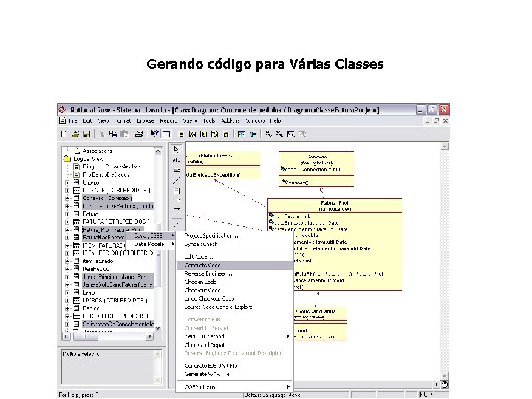
Task: Click the Print toolbar icon
Action: click(139, 134)
